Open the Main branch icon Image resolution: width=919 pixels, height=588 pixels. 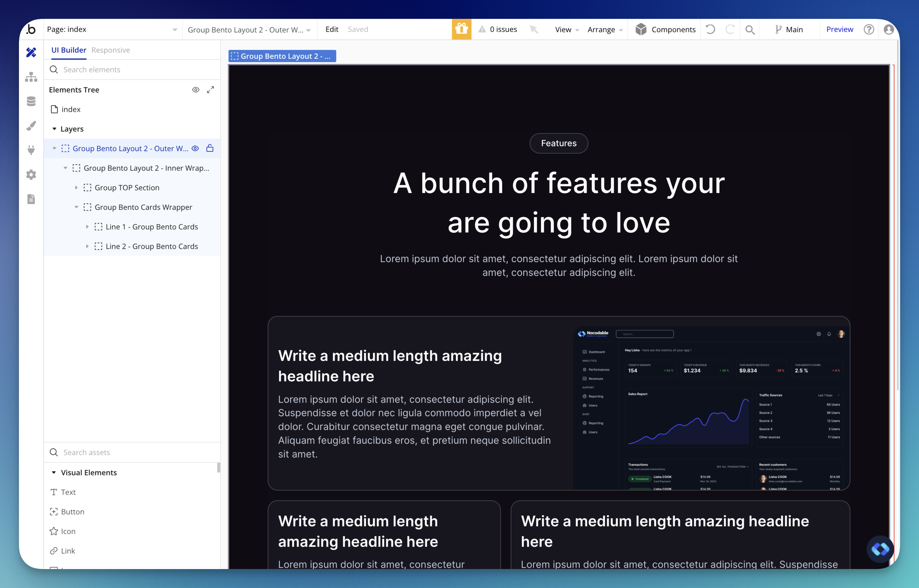778,29
